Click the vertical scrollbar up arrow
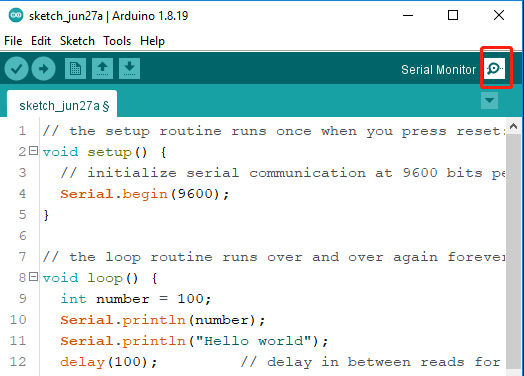Viewport: 524px width, 376px height. pyautogui.click(x=514, y=126)
